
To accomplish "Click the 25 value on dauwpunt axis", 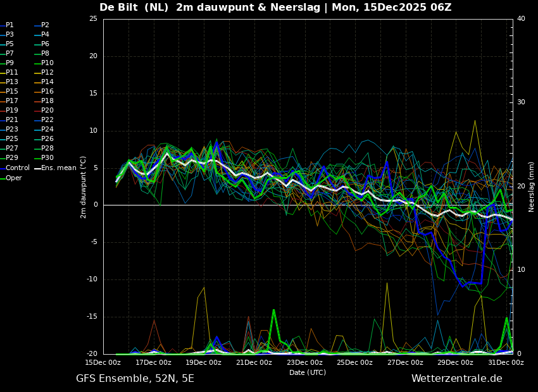I will 93,19.
